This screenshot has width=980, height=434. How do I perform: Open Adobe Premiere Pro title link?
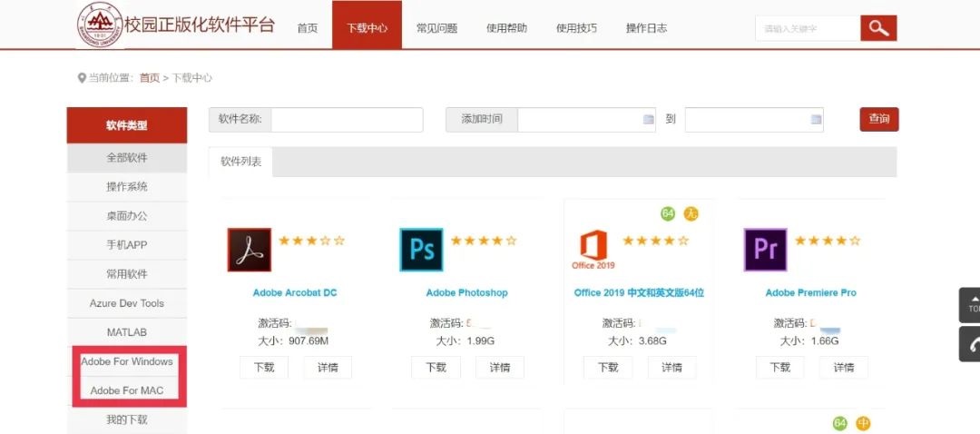tap(810, 292)
